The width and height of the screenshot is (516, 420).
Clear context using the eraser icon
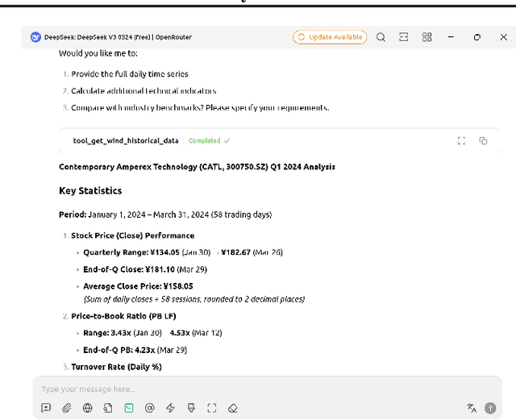pos(232,408)
